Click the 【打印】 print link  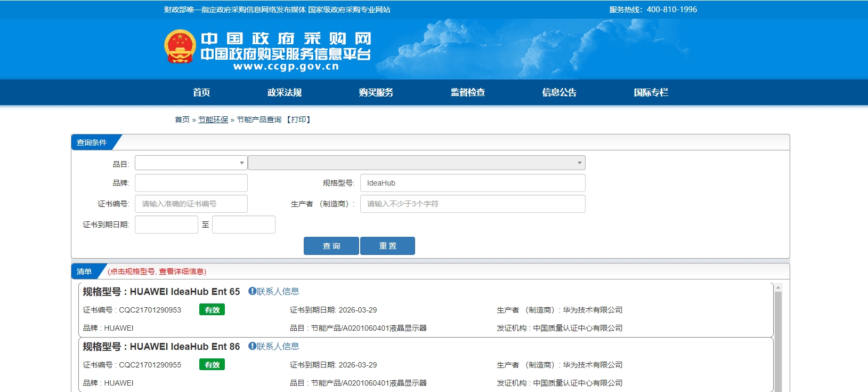tap(299, 119)
